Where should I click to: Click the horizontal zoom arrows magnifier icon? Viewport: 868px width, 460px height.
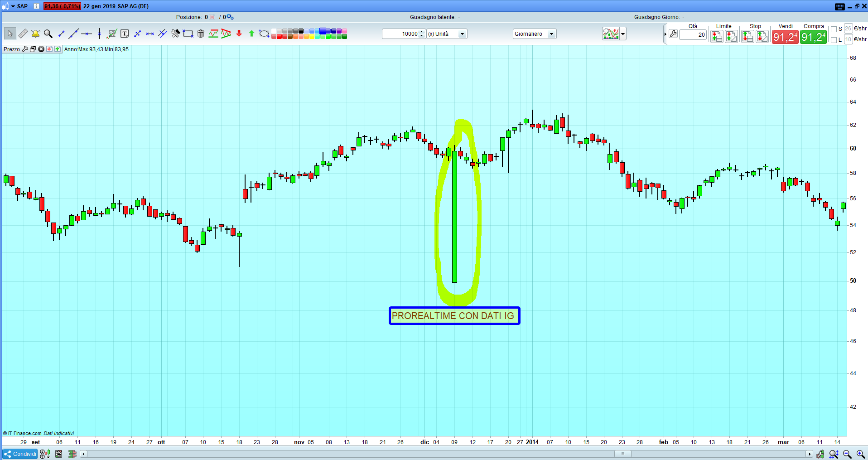click(834, 454)
